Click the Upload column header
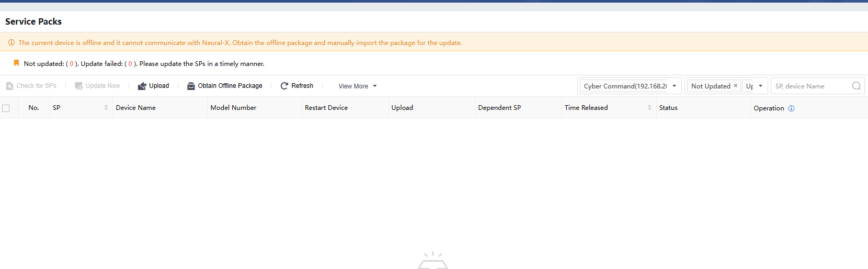 [x=402, y=108]
